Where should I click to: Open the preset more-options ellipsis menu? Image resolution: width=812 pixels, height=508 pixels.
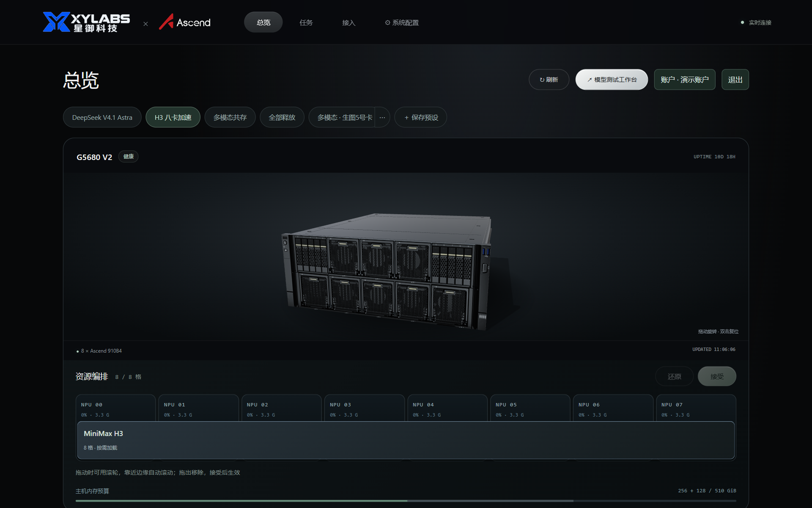coord(382,117)
